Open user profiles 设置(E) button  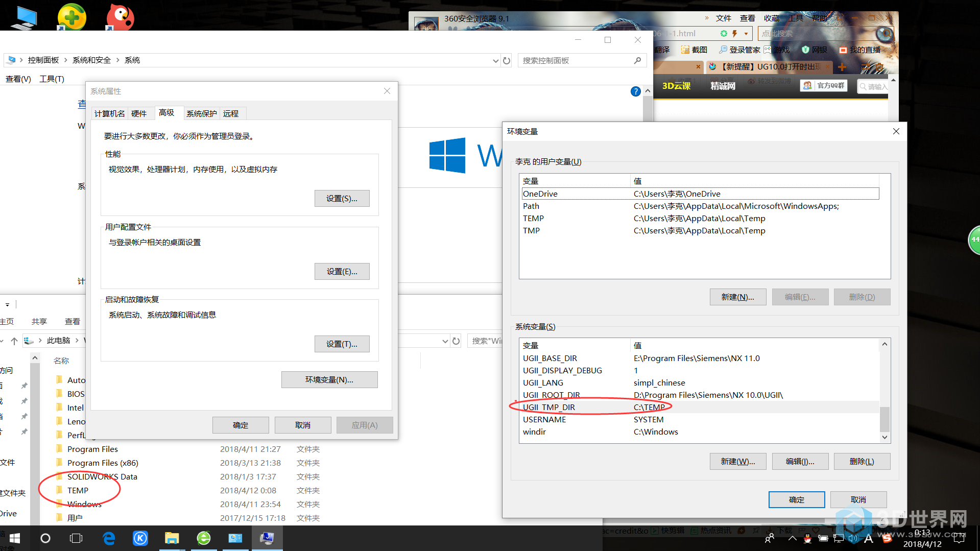tap(342, 272)
